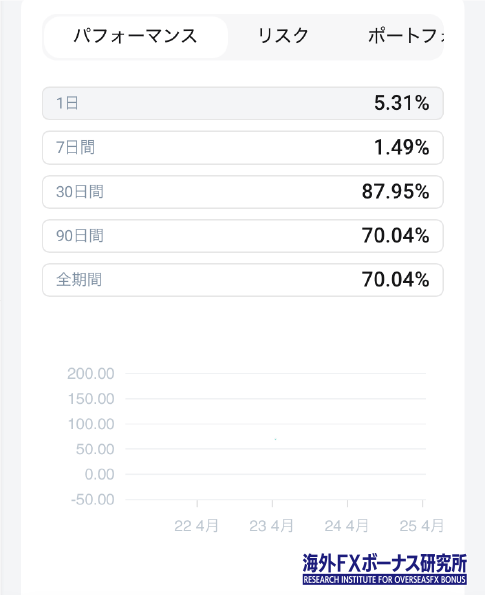
Task: Switch to the パフォーマンス tab
Action: point(136,37)
